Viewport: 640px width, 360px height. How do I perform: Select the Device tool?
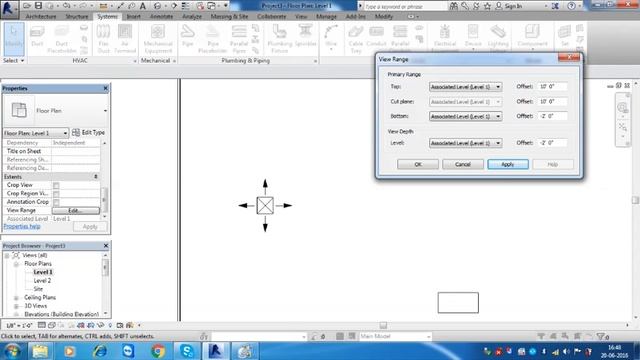473,37
